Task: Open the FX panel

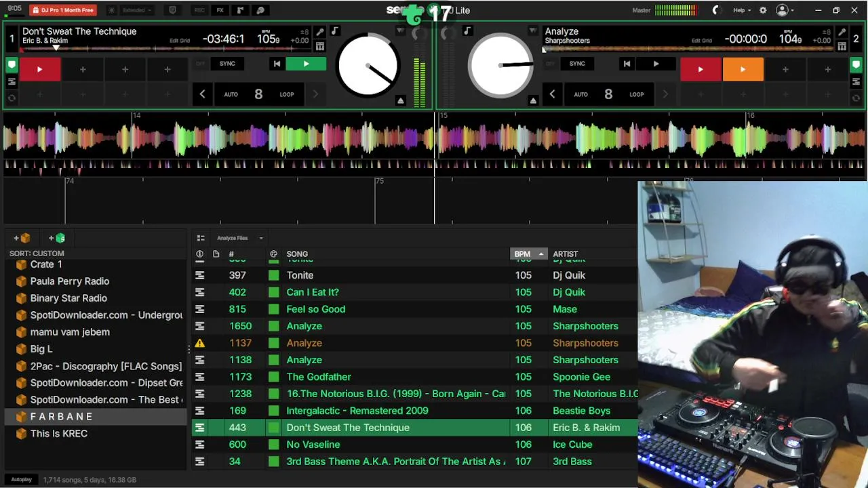Action: [x=220, y=10]
